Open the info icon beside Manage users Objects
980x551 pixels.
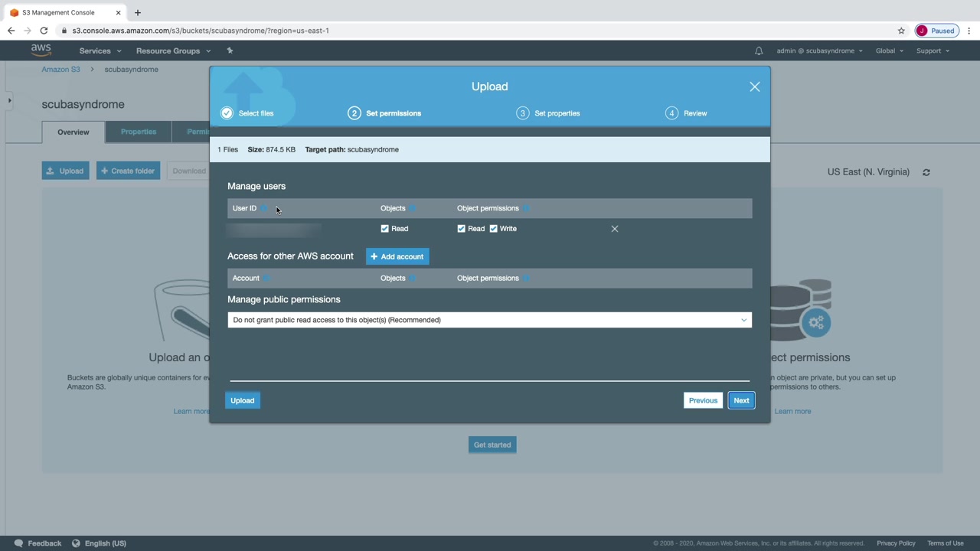(412, 208)
